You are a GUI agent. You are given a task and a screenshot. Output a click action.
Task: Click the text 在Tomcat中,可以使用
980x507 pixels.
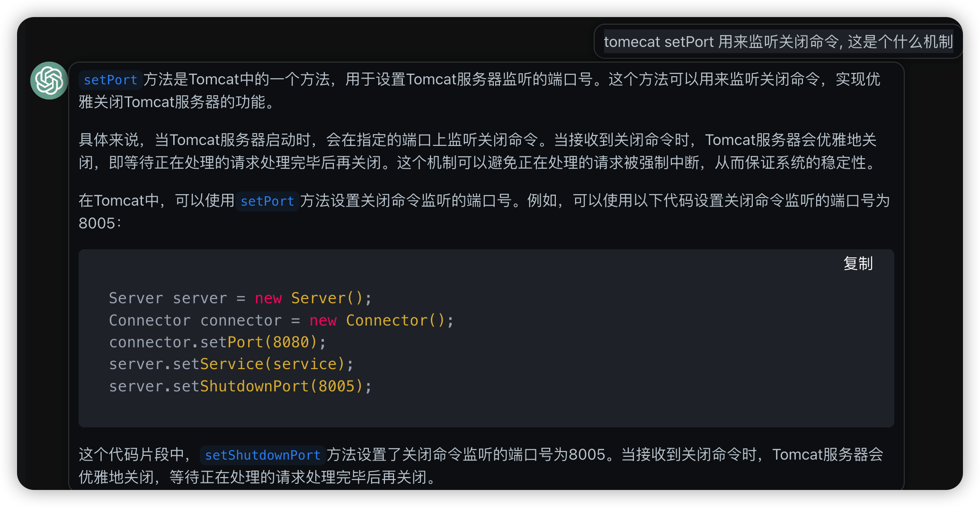click(x=156, y=201)
